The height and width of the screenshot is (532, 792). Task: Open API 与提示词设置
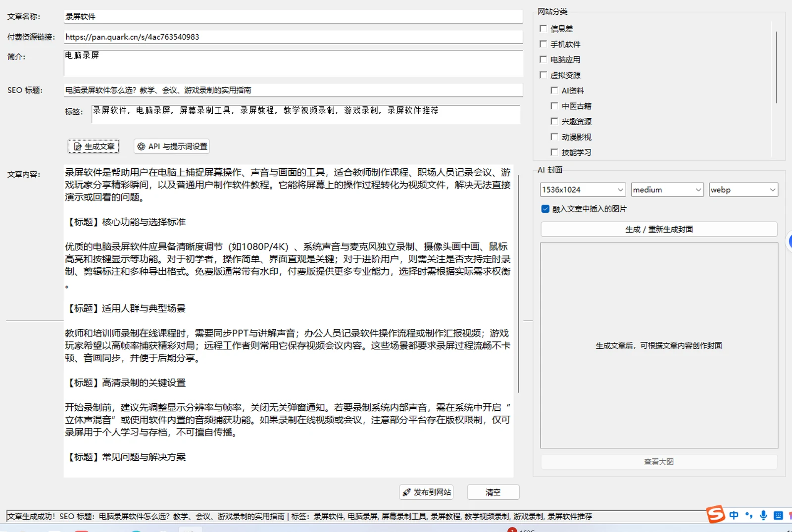coord(172,146)
